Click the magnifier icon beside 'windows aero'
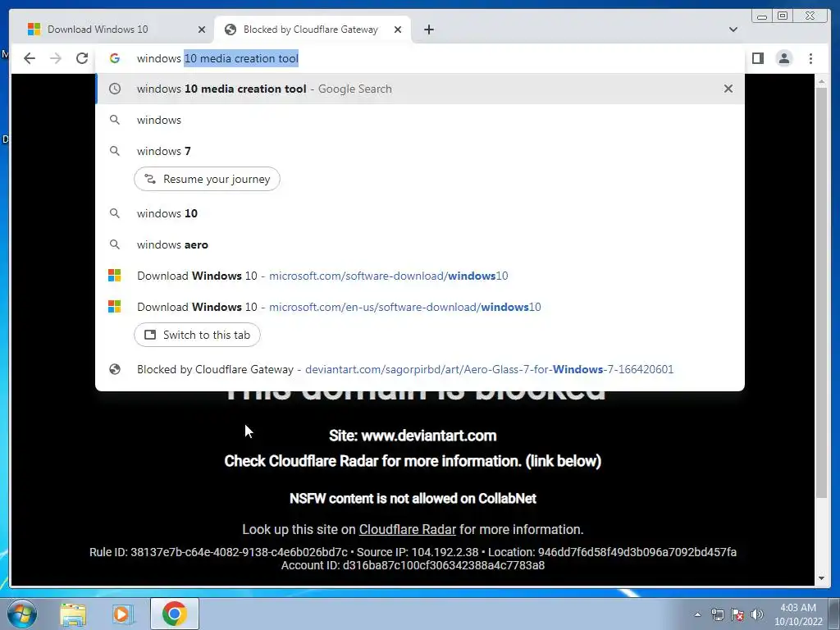 click(x=115, y=244)
